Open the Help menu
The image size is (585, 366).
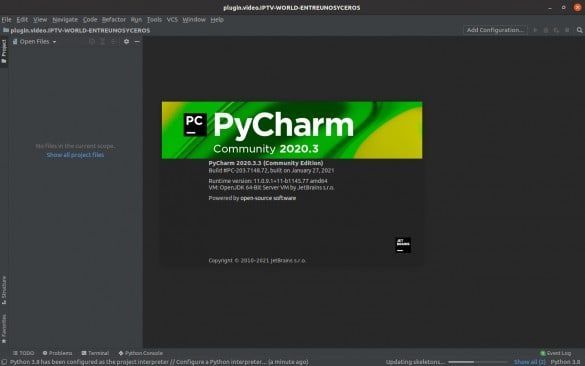(x=217, y=19)
